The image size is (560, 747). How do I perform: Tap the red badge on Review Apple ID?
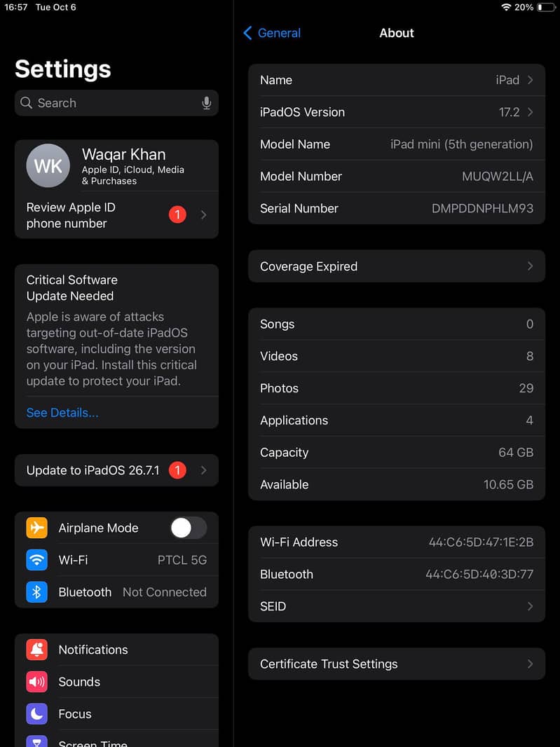tap(177, 215)
